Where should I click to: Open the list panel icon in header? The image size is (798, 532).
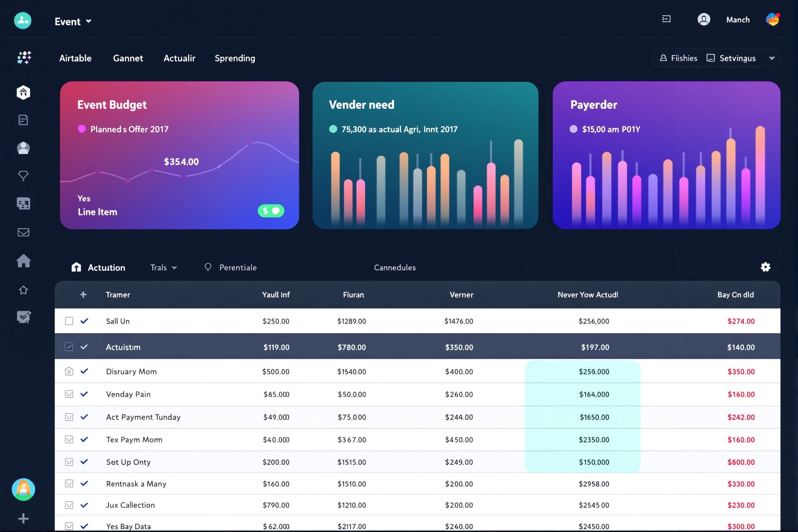(x=666, y=19)
